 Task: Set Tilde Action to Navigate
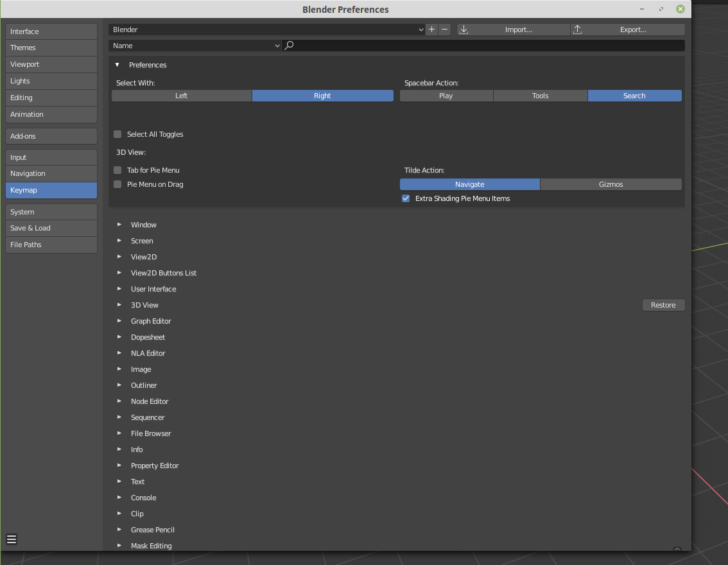pos(470,184)
